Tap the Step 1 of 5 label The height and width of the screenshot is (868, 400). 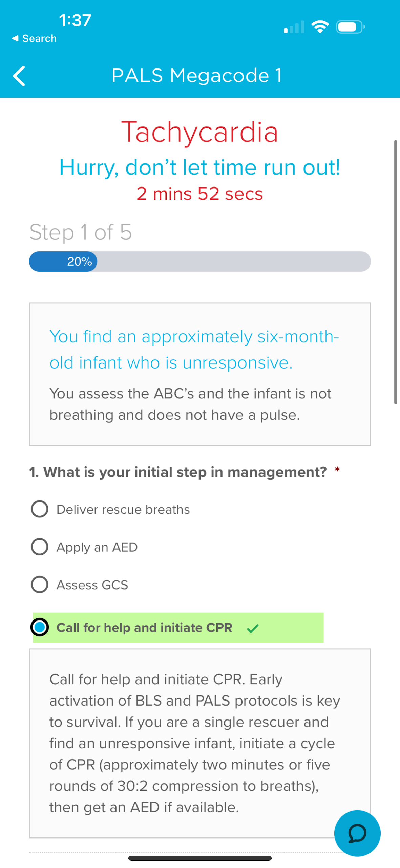tap(81, 232)
